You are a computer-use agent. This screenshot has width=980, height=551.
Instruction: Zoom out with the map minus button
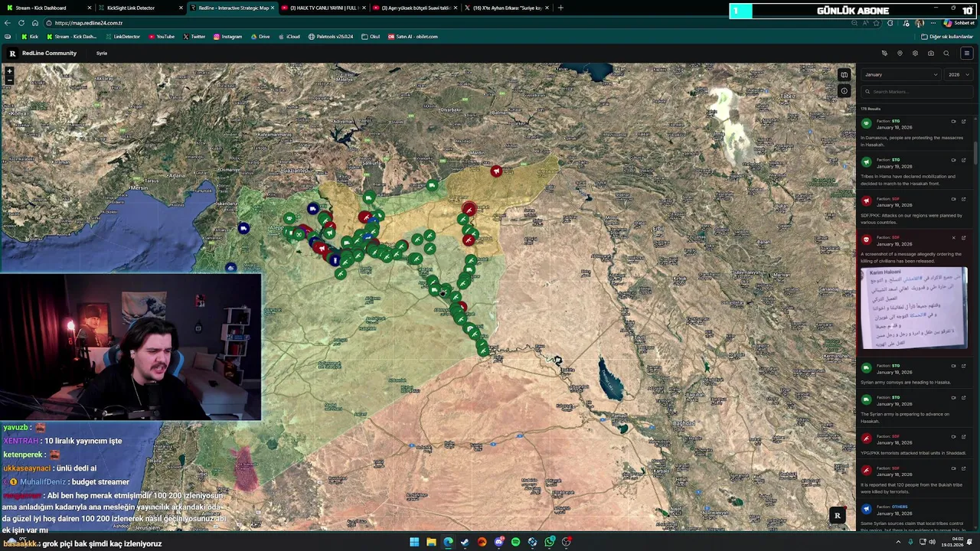click(10, 79)
